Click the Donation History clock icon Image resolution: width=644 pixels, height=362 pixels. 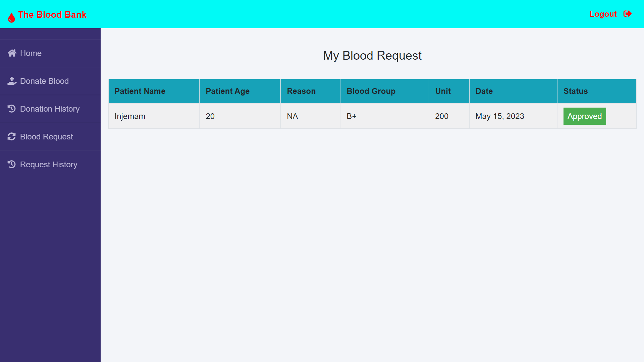(12, 109)
